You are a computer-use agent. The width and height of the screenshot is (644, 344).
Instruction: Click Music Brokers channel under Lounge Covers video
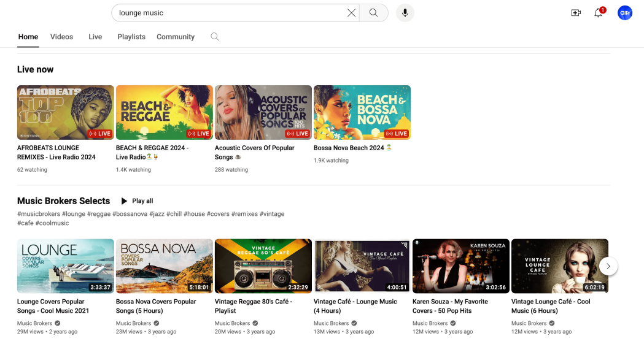pyautogui.click(x=35, y=323)
